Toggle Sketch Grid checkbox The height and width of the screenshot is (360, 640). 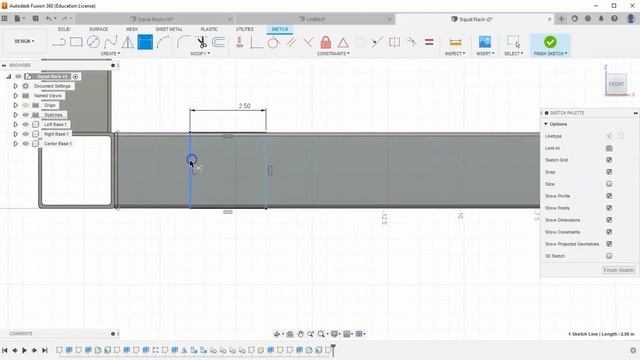(609, 160)
